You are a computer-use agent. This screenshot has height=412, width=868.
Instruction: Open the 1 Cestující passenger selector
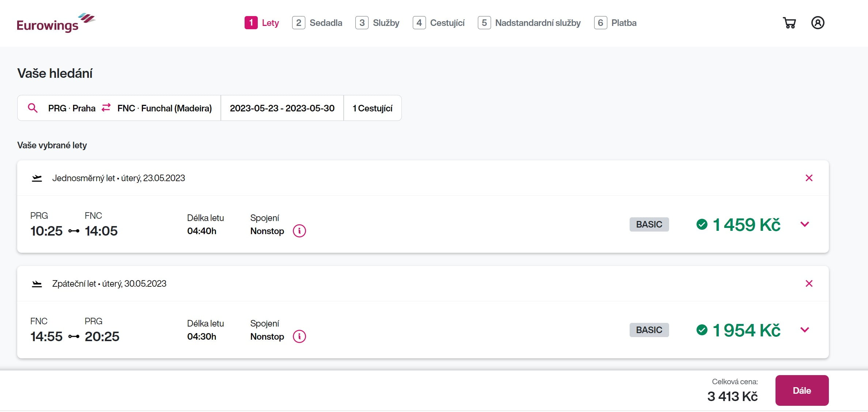[x=372, y=108]
